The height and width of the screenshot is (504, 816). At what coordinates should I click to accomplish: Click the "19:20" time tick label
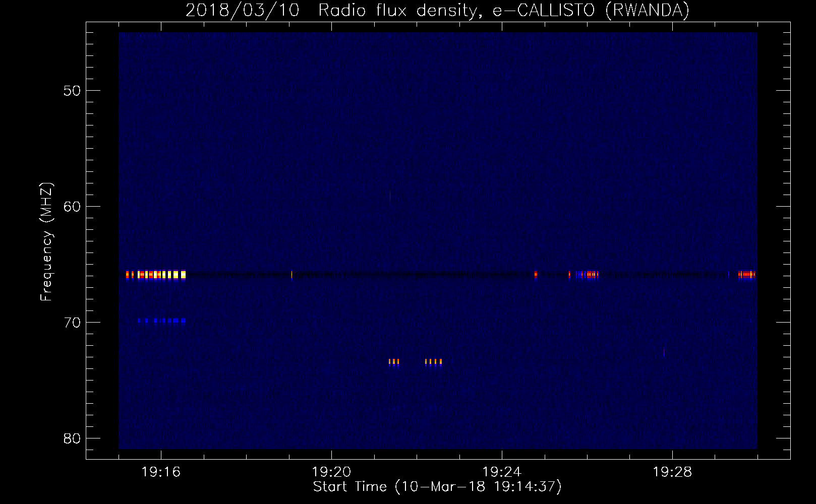[331, 472]
